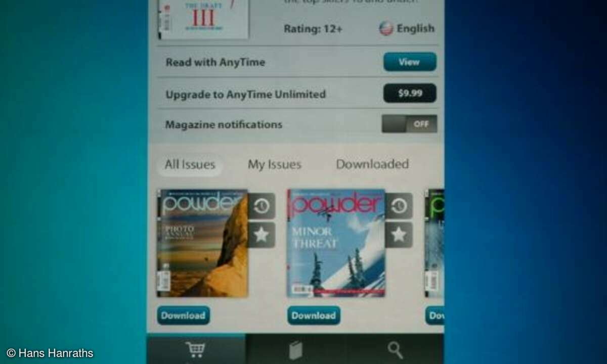The height and width of the screenshot is (364, 607).
Task: Open the search magnifier tab
Action: [x=395, y=349]
